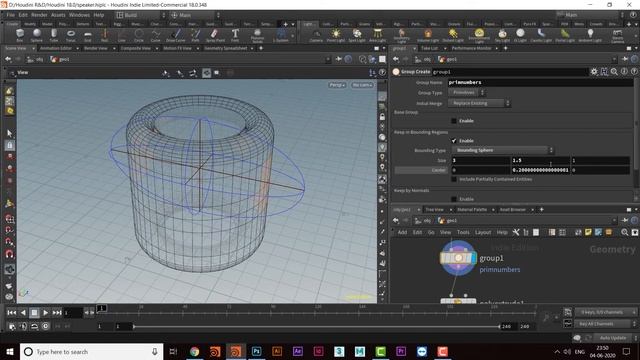Click Windows search box on taskbar

91,351
